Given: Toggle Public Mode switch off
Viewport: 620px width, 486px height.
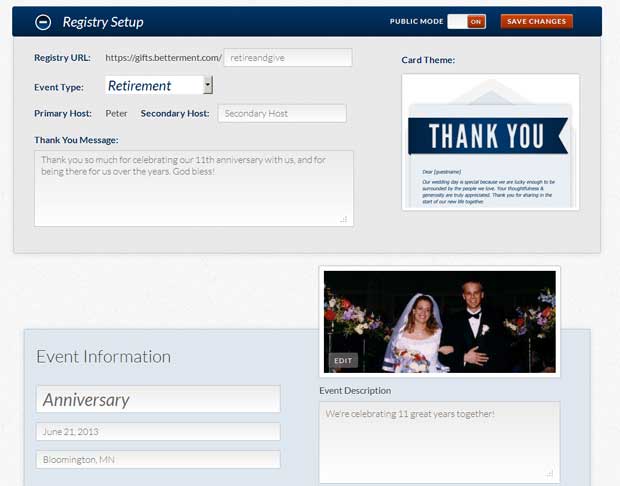Looking at the screenshot, I should 467,21.
